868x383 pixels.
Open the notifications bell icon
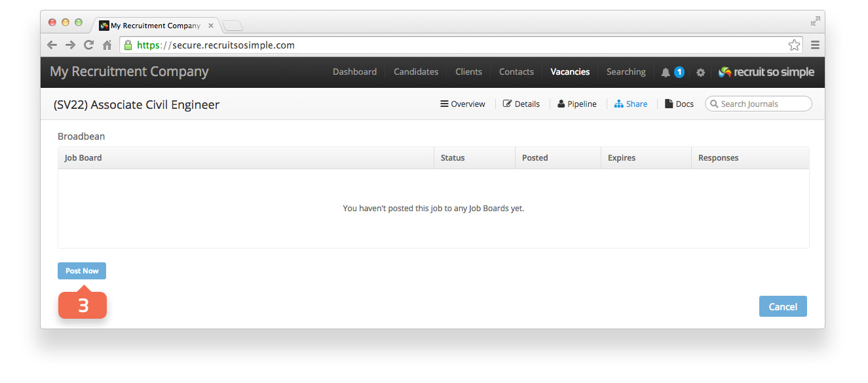[x=666, y=72]
